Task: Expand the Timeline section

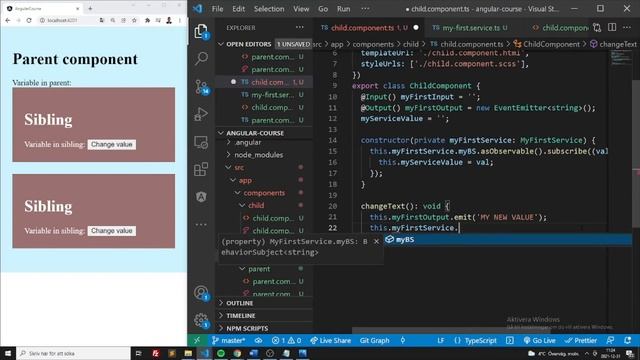Action: click(x=240, y=316)
